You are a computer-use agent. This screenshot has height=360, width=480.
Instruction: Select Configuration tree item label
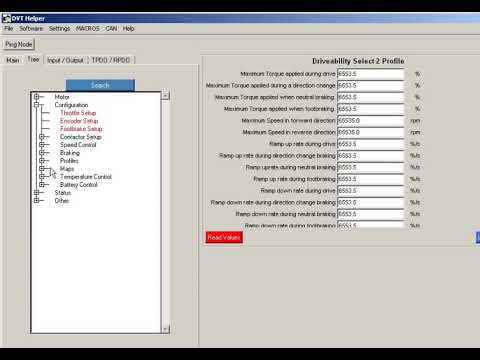pos(71,105)
